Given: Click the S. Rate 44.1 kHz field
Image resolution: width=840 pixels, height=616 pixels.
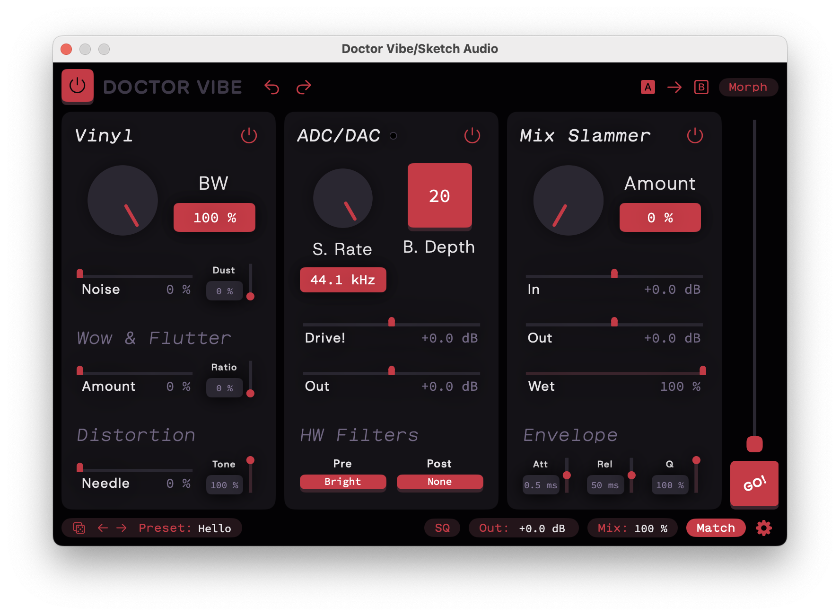Looking at the screenshot, I should (343, 280).
